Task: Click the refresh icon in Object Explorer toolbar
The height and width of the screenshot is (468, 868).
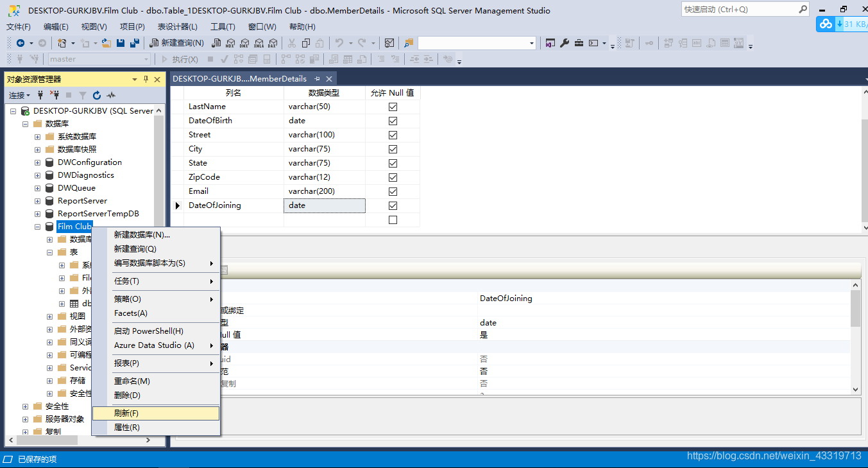Action: (97, 95)
